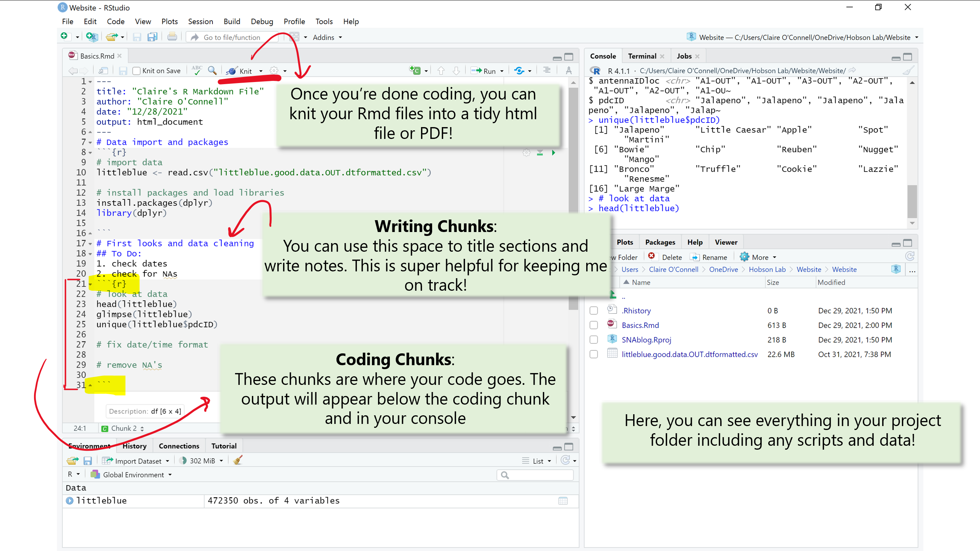Expand littleblue data frame details
The image size is (980, 551).
70,501
